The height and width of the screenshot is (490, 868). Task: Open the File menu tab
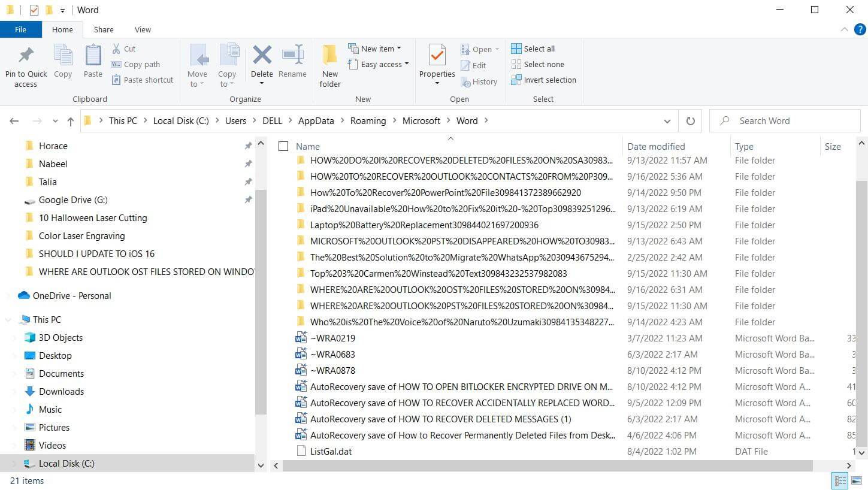(20, 29)
